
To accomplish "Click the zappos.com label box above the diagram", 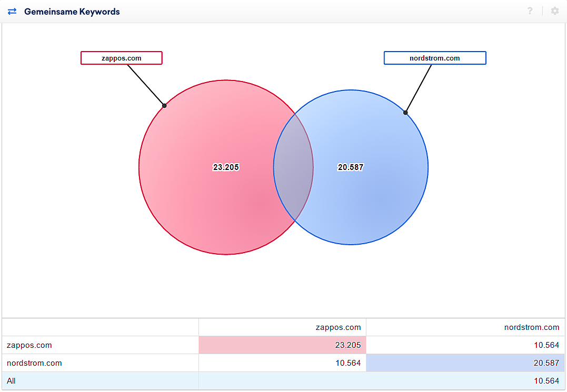I will point(121,58).
